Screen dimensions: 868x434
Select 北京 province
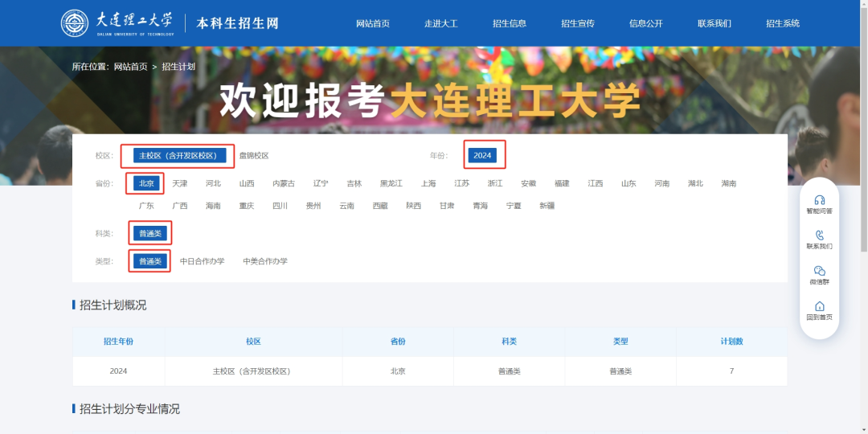pyautogui.click(x=146, y=183)
